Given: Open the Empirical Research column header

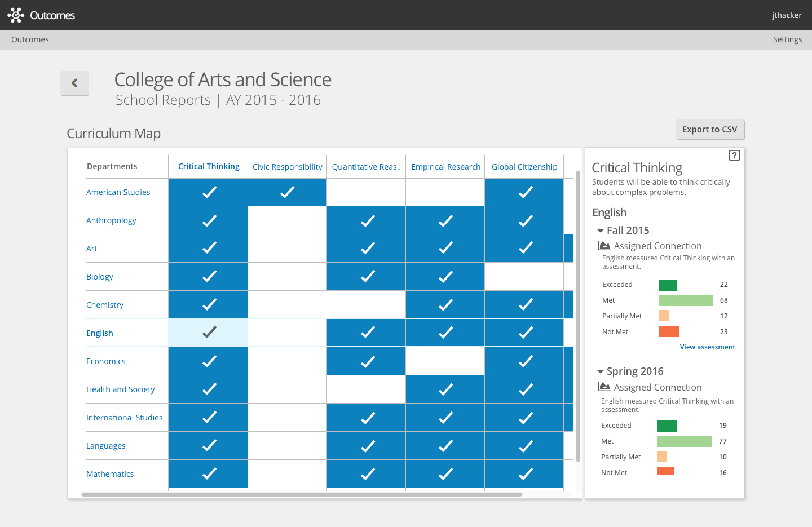Looking at the screenshot, I should click(x=445, y=167).
